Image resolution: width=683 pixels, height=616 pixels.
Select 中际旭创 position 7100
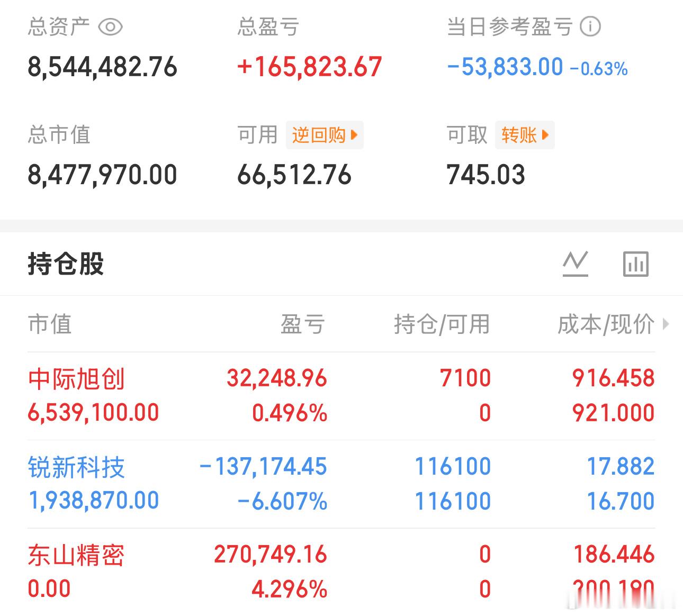pyautogui.click(x=465, y=378)
